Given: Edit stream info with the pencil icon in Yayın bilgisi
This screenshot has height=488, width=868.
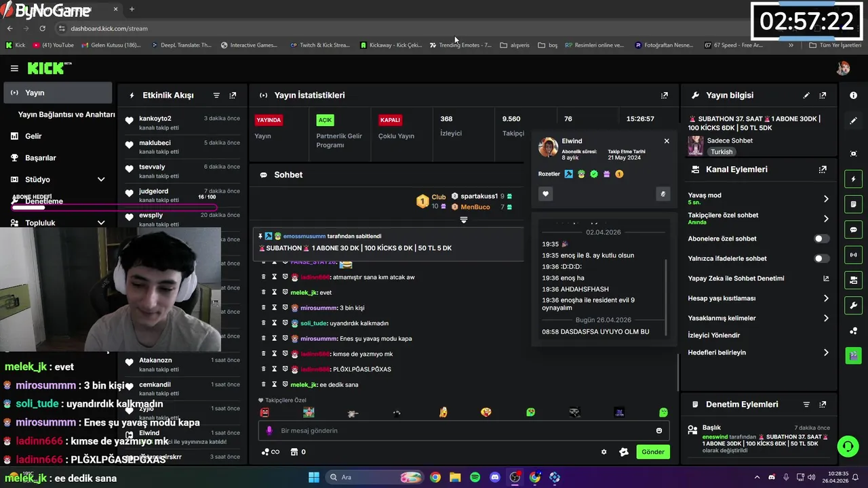Looking at the screenshot, I should click(806, 96).
